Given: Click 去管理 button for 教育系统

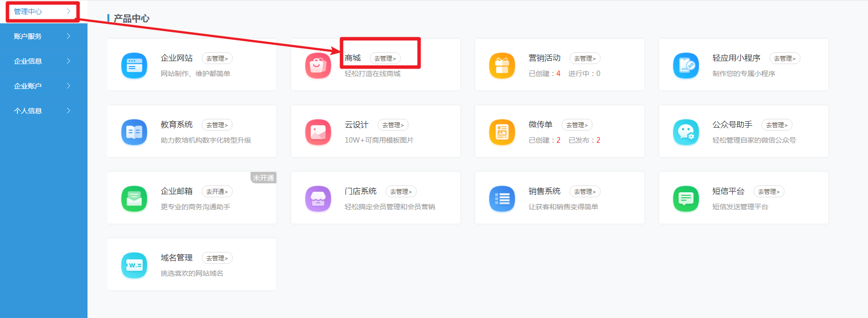Looking at the screenshot, I should pos(217,125).
